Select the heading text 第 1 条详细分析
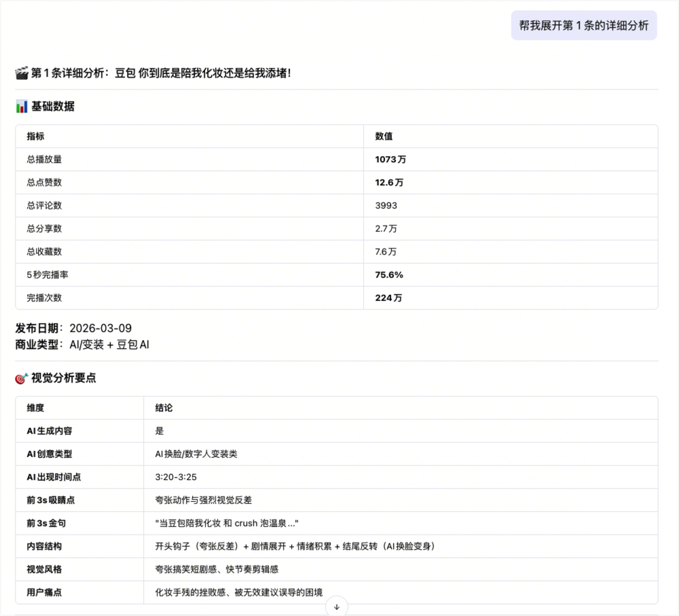The image size is (679, 616). pos(67,73)
